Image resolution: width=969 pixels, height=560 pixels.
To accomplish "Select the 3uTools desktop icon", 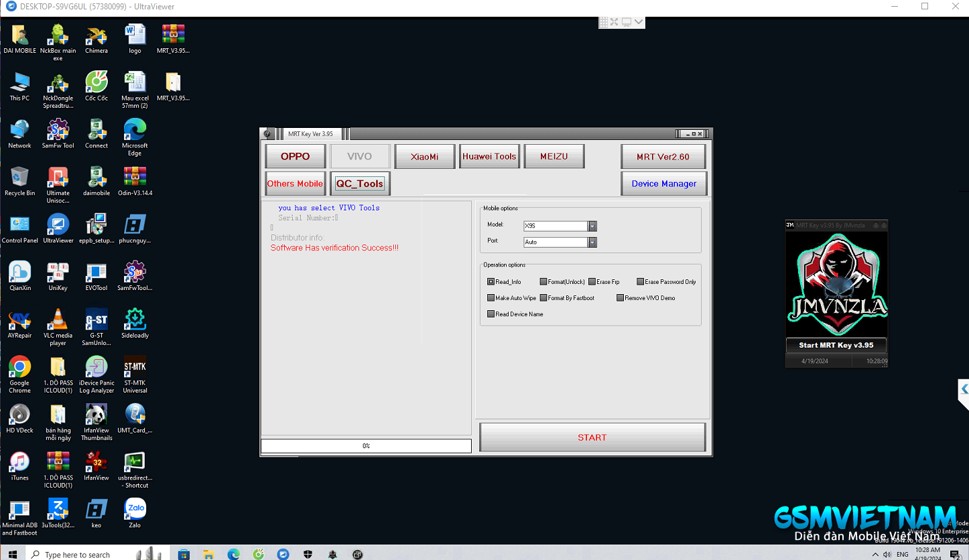I will 58,514.
